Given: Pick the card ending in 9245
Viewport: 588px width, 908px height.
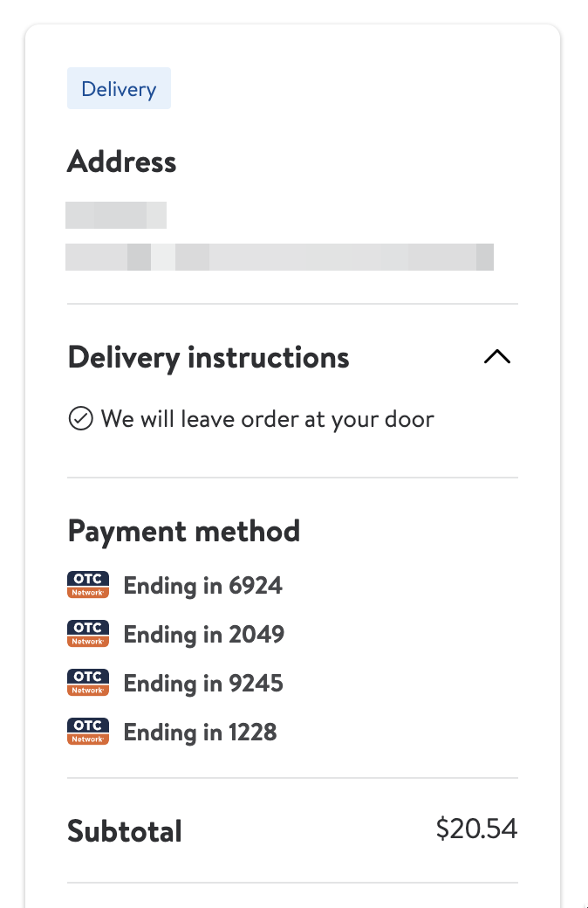Looking at the screenshot, I should coord(203,683).
